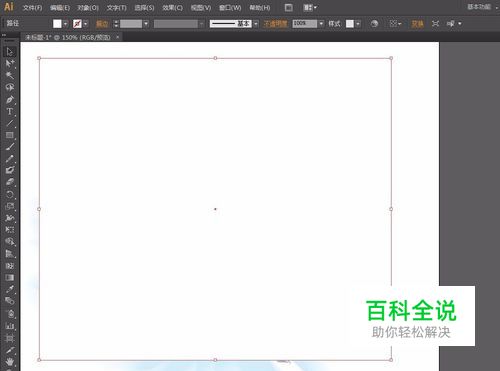Select the Pen tool
The image size is (500, 371).
click(10, 99)
